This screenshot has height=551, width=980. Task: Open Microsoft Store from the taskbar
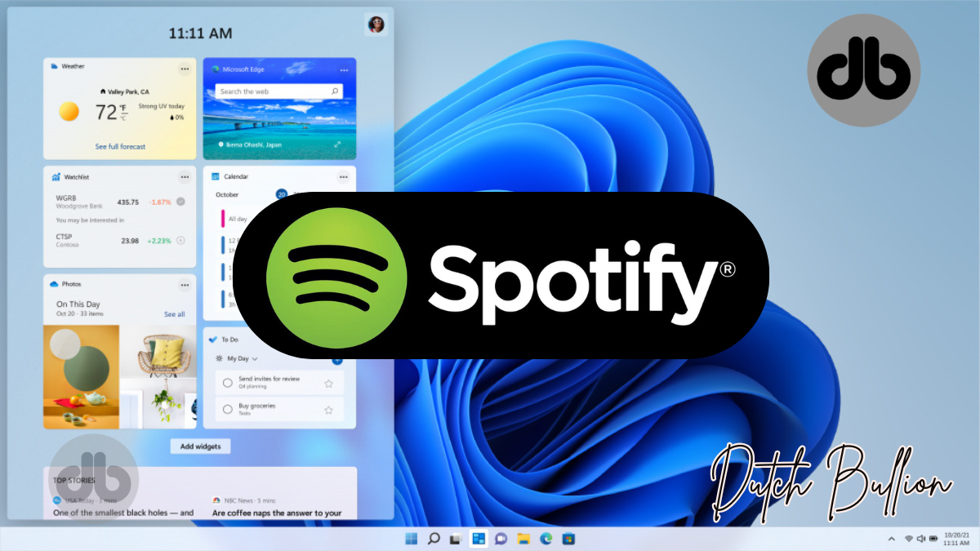(568, 539)
